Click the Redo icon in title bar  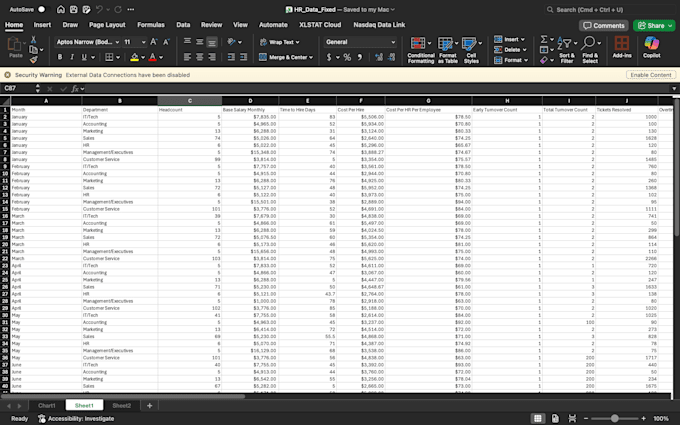(118, 9)
